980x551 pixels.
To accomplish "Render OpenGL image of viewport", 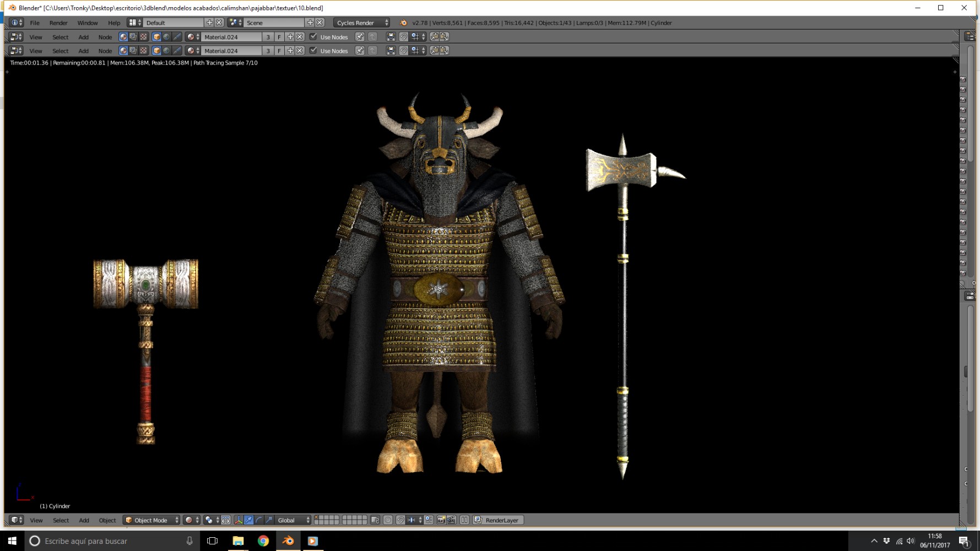I will pyautogui.click(x=441, y=520).
